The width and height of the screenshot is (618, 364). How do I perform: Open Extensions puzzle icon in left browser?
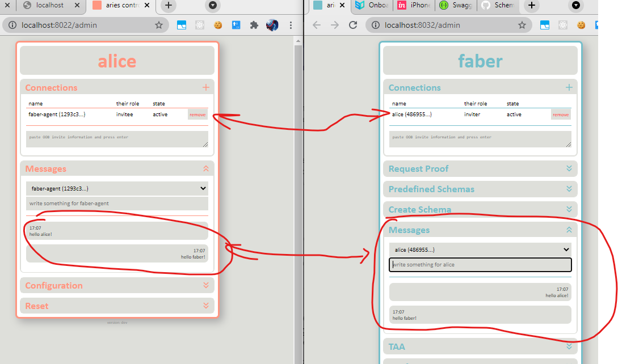coord(254,25)
